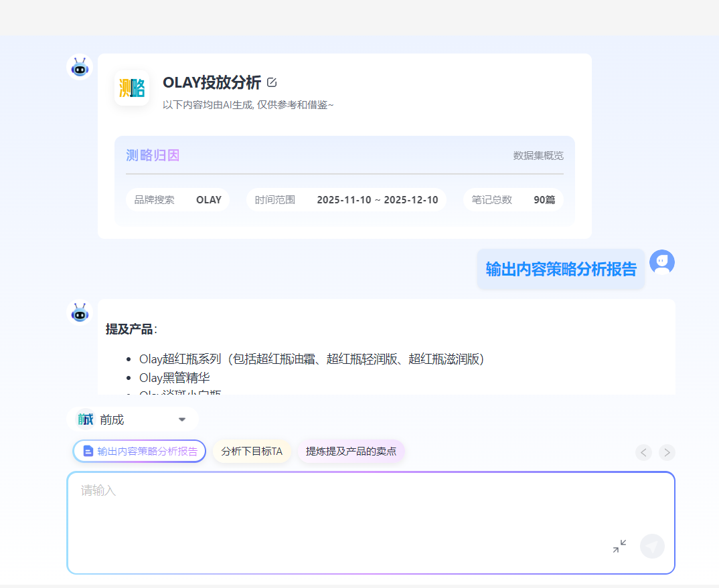
Task: Switch to the 测略归因 tab
Action: (x=153, y=155)
